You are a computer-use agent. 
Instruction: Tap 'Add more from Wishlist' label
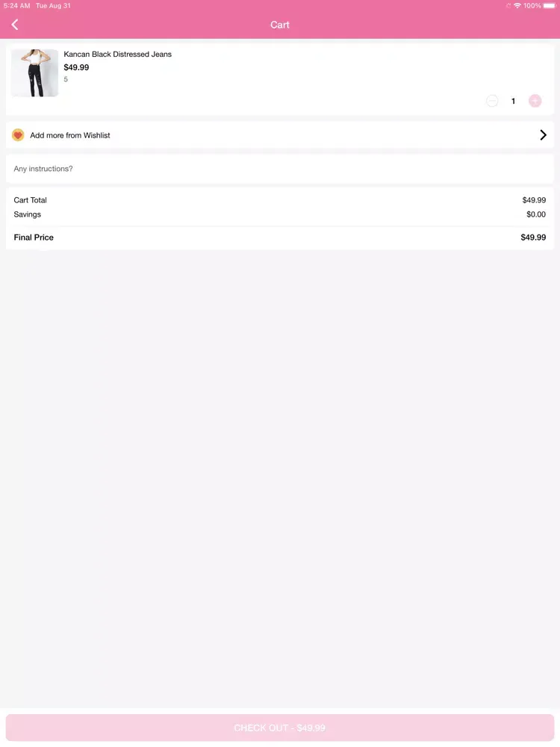70,135
